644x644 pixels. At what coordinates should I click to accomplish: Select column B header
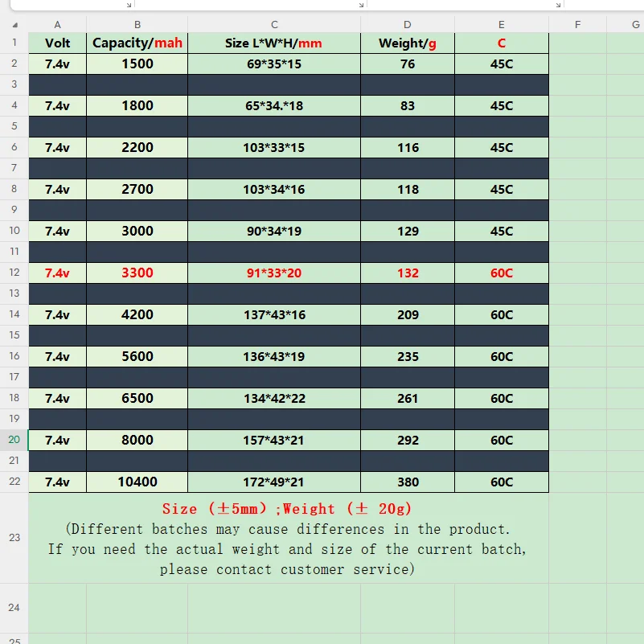point(137,25)
